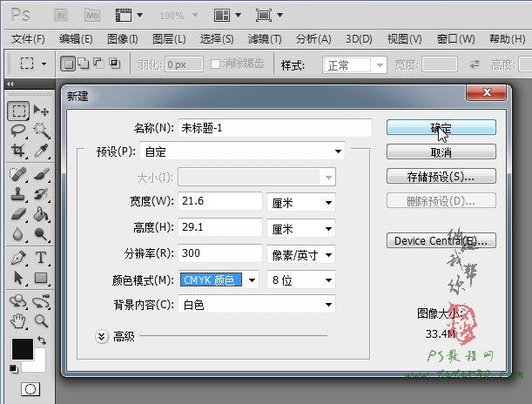
Task: Reset default foreground and background colors
Action: point(14,368)
